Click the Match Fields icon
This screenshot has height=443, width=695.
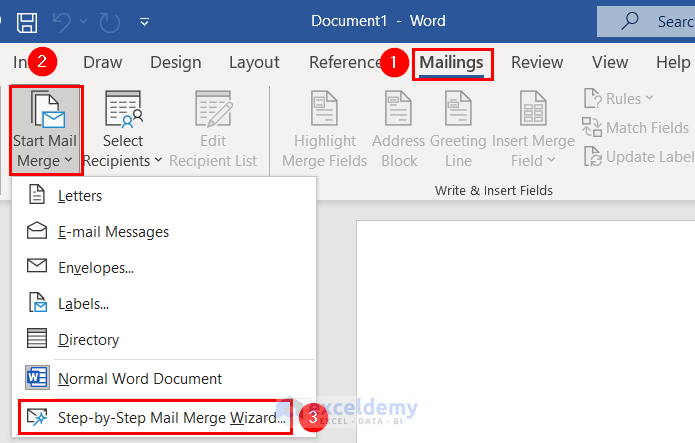(592, 127)
